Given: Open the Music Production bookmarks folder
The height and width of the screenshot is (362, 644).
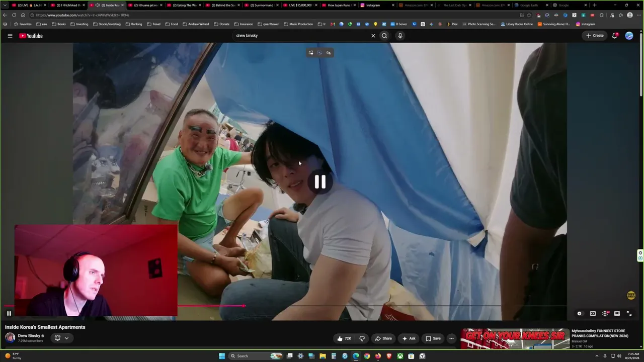Looking at the screenshot, I should point(298,24).
